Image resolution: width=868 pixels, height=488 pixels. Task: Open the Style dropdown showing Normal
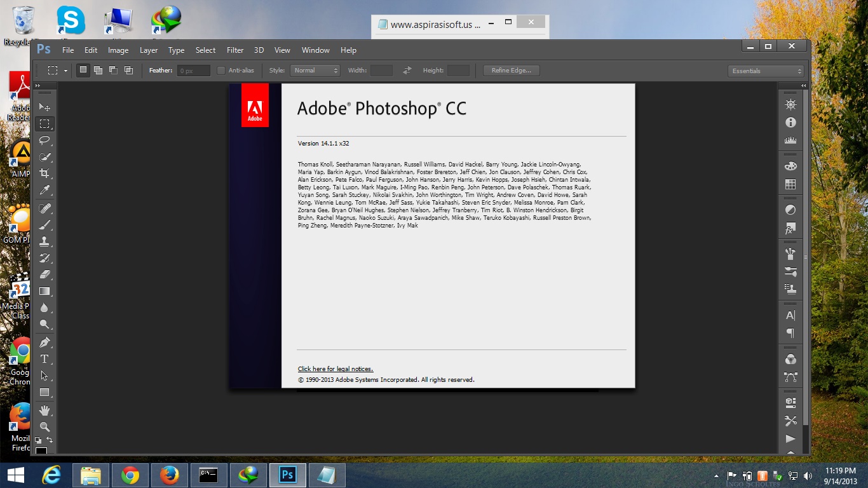tap(315, 71)
